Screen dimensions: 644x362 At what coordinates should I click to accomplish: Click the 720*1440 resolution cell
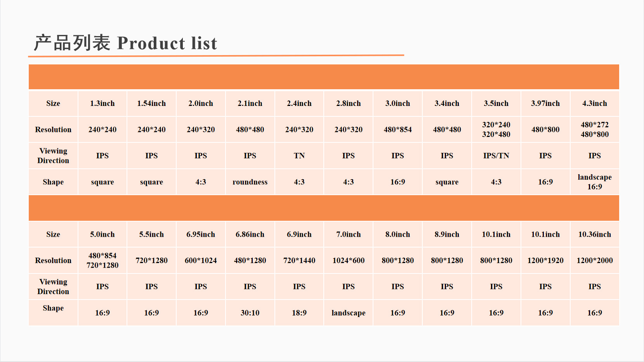click(299, 260)
